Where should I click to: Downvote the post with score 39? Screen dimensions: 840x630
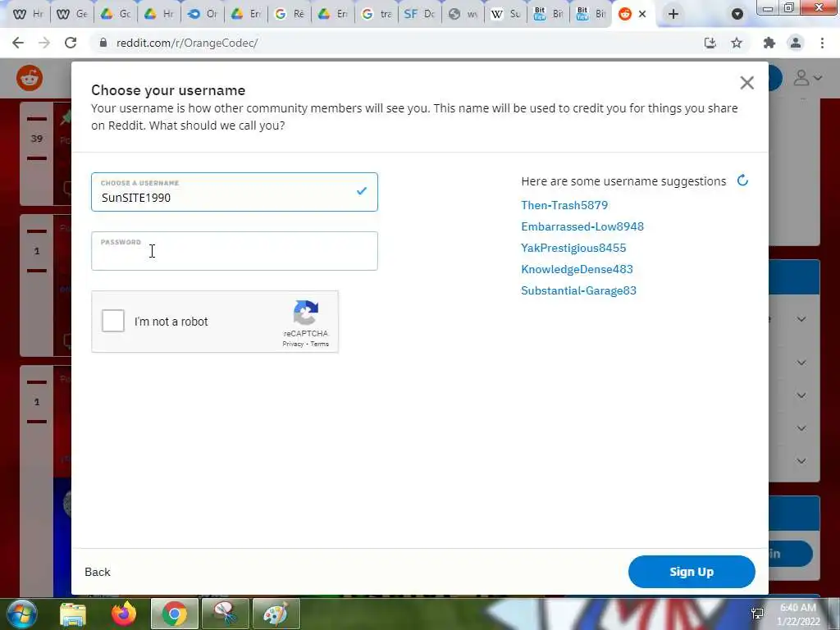tap(36, 158)
